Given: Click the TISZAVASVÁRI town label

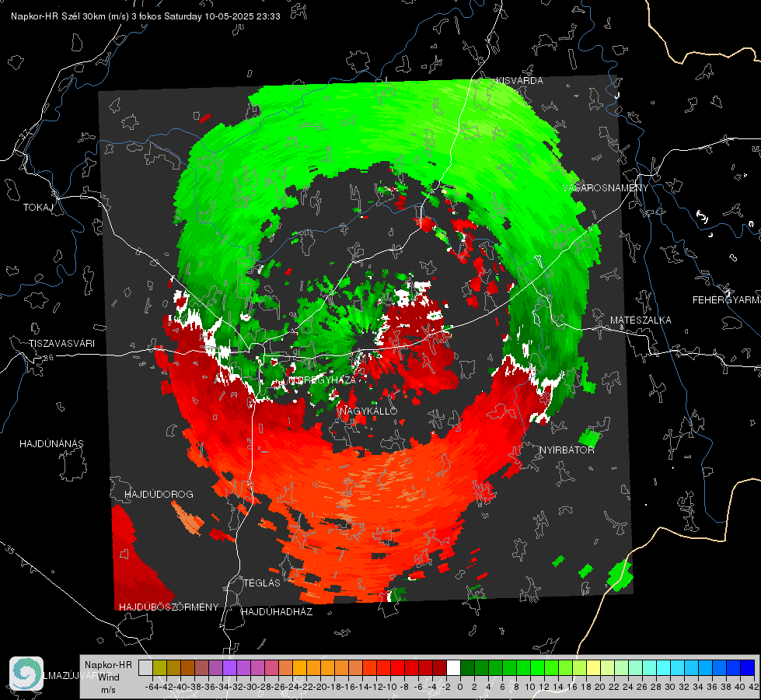Looking at the screenshot, I should (61, 344).
